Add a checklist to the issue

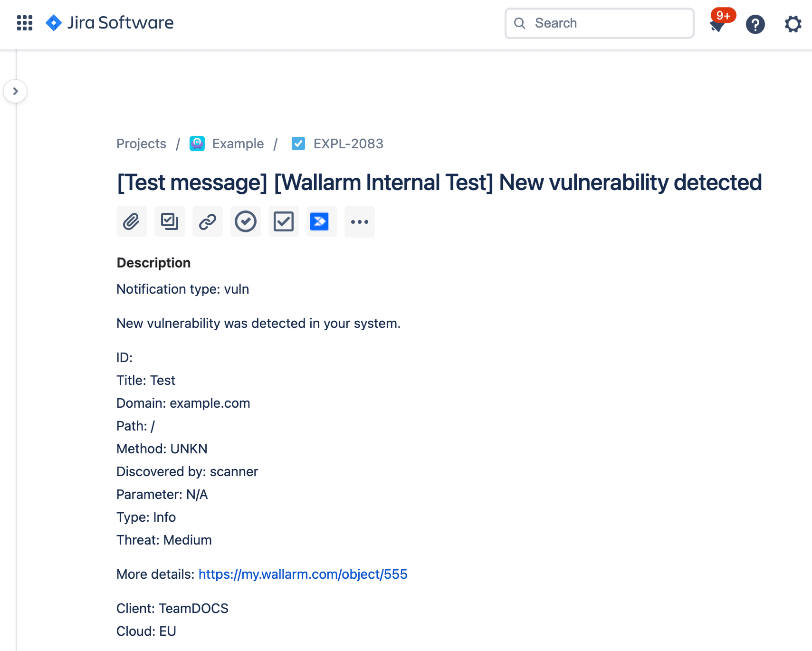pos(283,221)
